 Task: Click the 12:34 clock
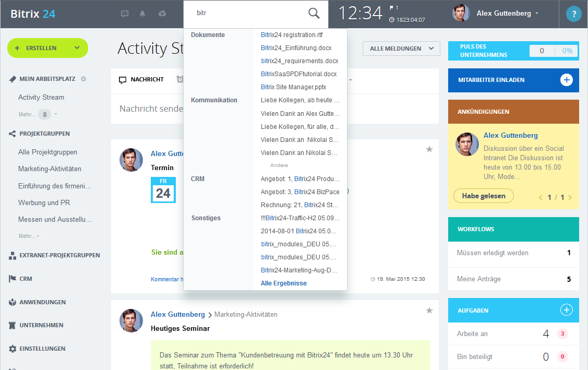coord(361,14)
